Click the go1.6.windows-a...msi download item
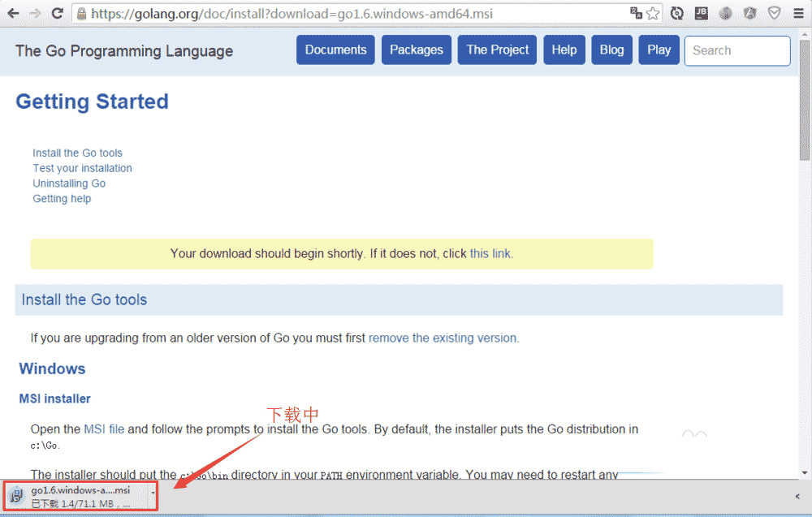This screenshot has width=812, height=517. click(x=80, y=496)
